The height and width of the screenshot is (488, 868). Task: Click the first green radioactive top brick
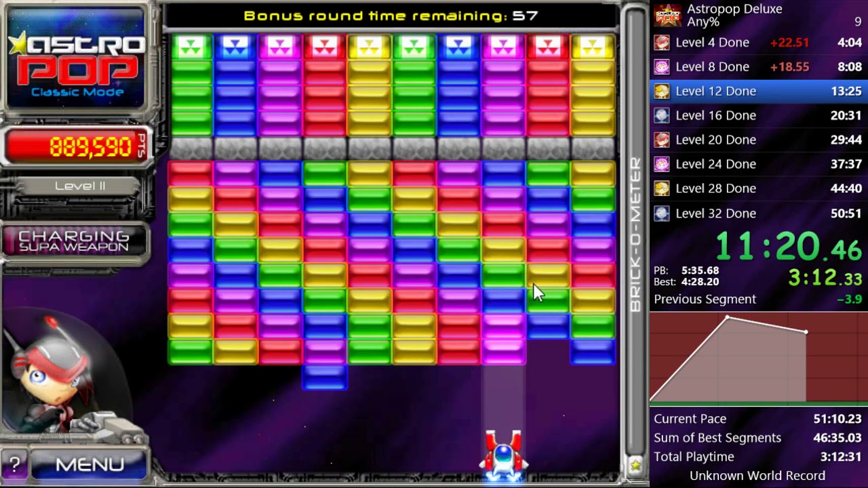[x=191, y=46]
